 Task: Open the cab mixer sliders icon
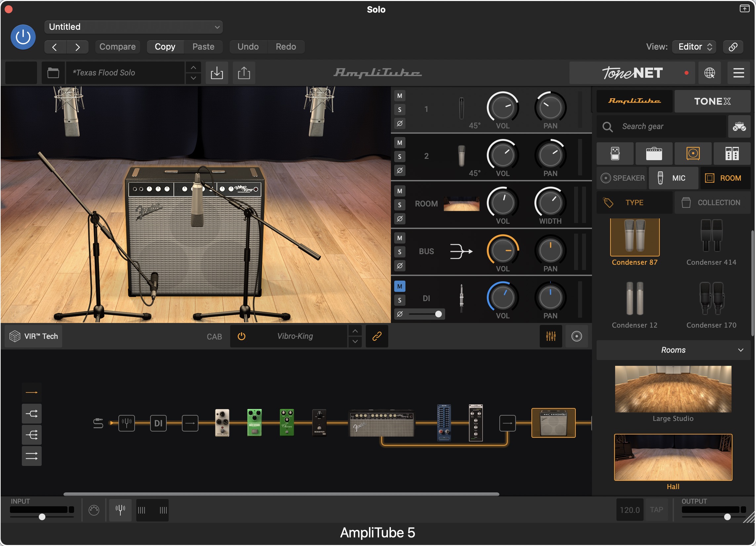click(551, 336)
